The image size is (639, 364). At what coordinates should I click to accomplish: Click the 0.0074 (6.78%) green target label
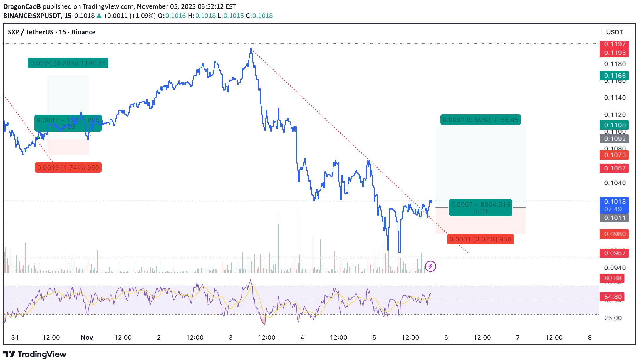68,63
